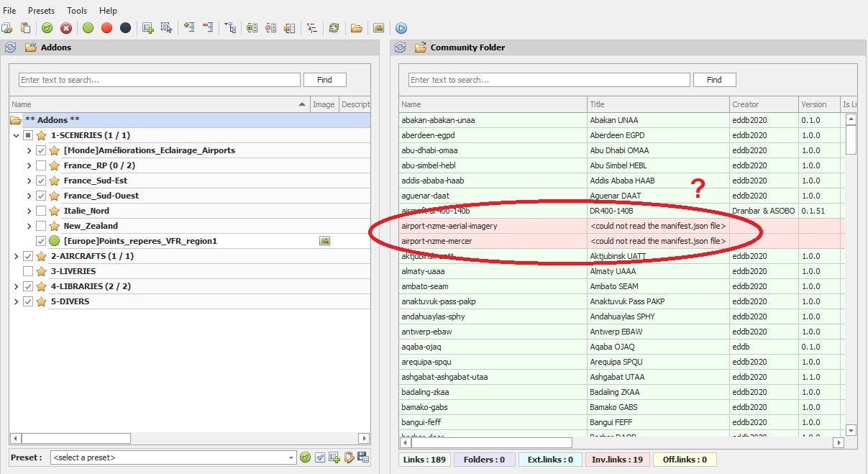
Task: Click Find button in Addons panel
Action: click(x=324, y=80)
